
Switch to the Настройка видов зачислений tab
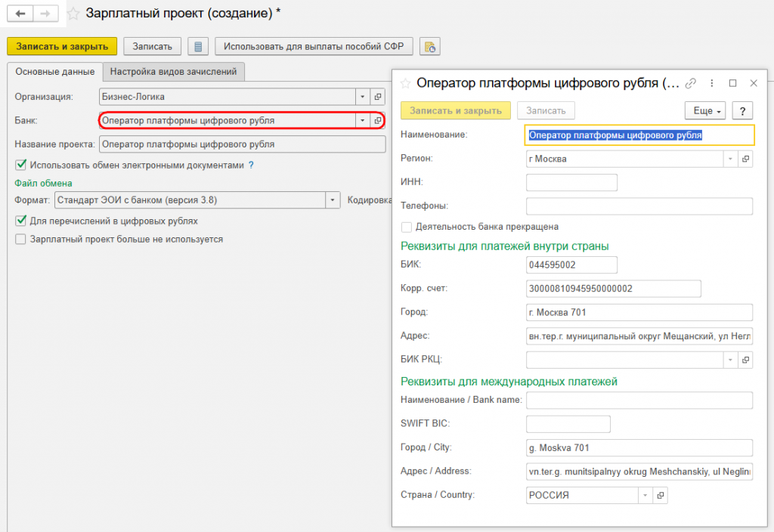coord(173,72)
